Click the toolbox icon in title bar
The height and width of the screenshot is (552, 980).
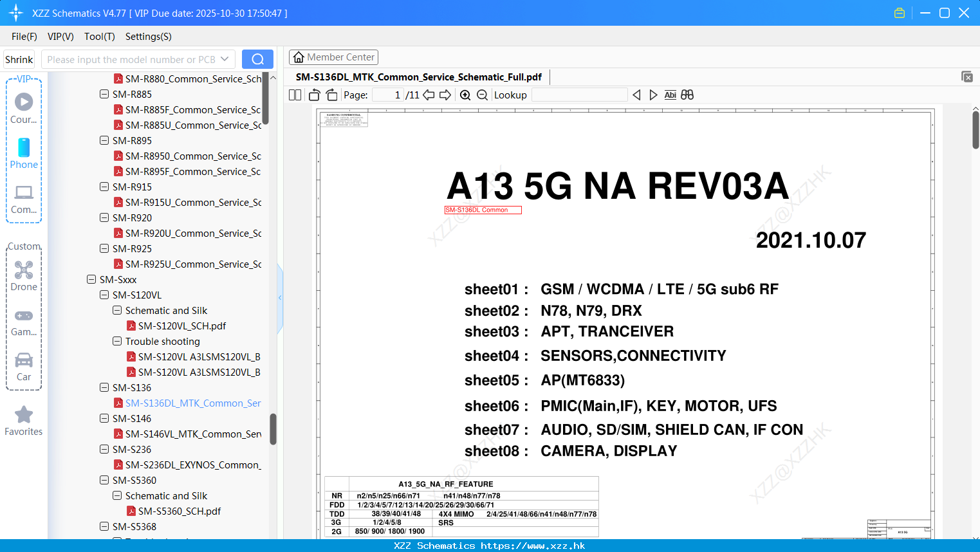click(900, 13)
